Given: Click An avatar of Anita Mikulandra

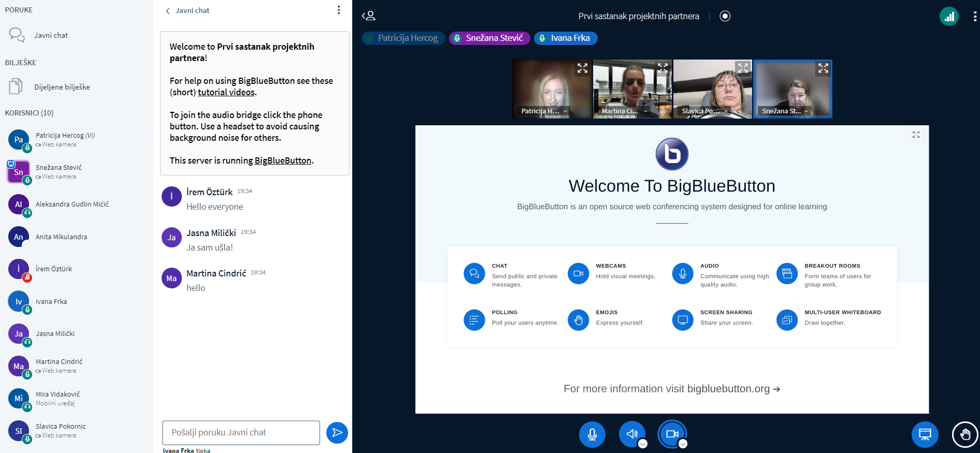Looking at the screenshot, I should click(x=19, y=237).
